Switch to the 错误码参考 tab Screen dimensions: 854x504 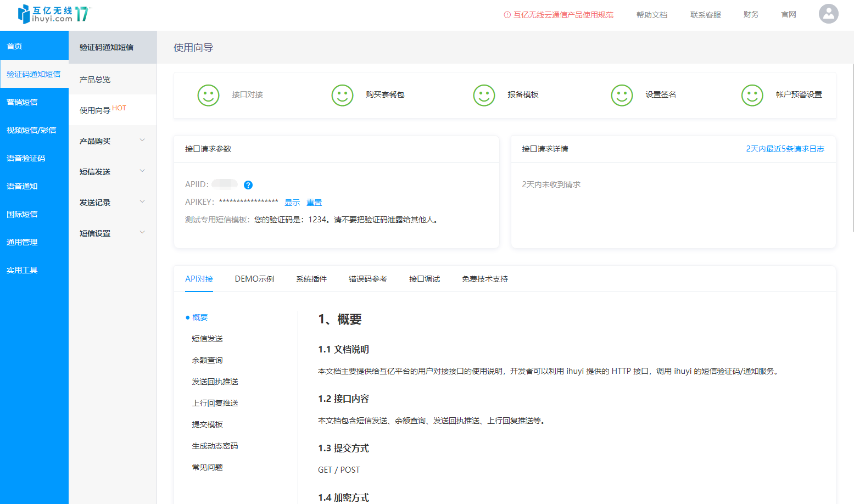point(367,279)
